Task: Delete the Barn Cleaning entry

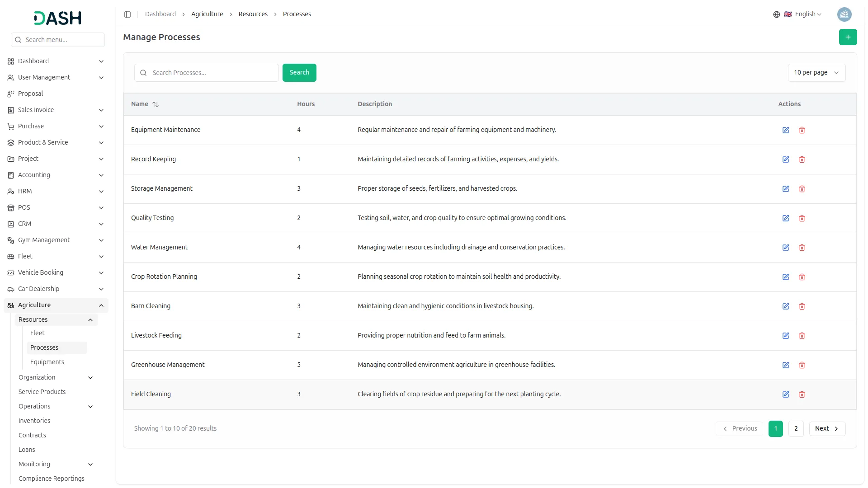Action: (802, 306)
